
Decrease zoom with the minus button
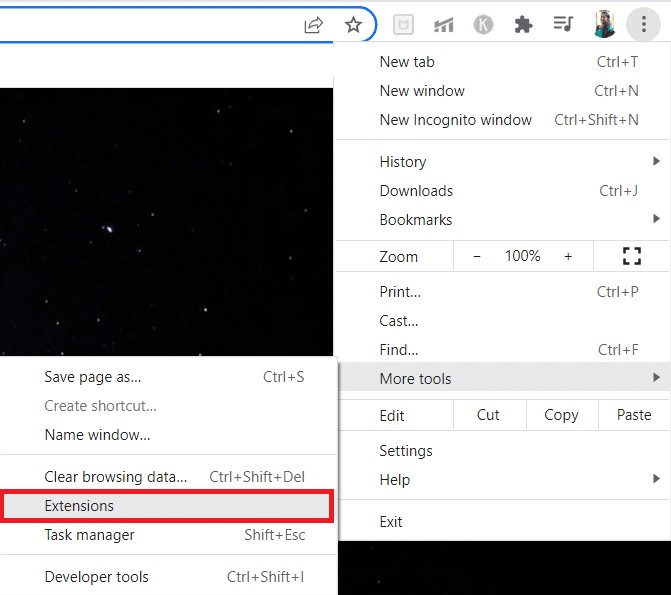pyautogui.click(x=477, y=256)
